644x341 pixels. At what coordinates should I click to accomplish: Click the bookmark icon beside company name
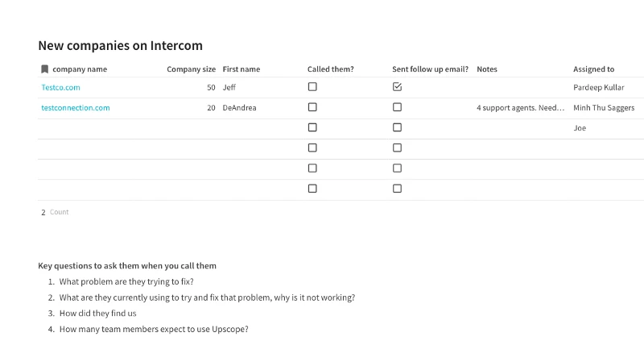point(45,69)
